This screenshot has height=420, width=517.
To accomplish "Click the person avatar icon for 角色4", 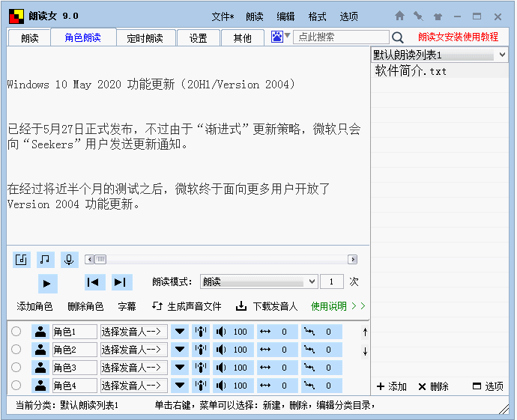I will pos(40,386).
